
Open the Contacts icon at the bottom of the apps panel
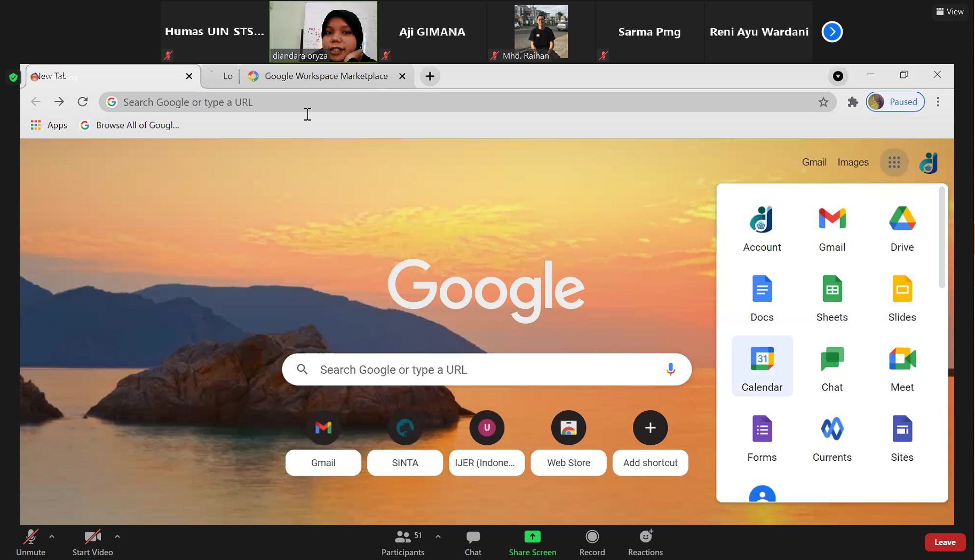pyautogui.click(x=762, y=493)
